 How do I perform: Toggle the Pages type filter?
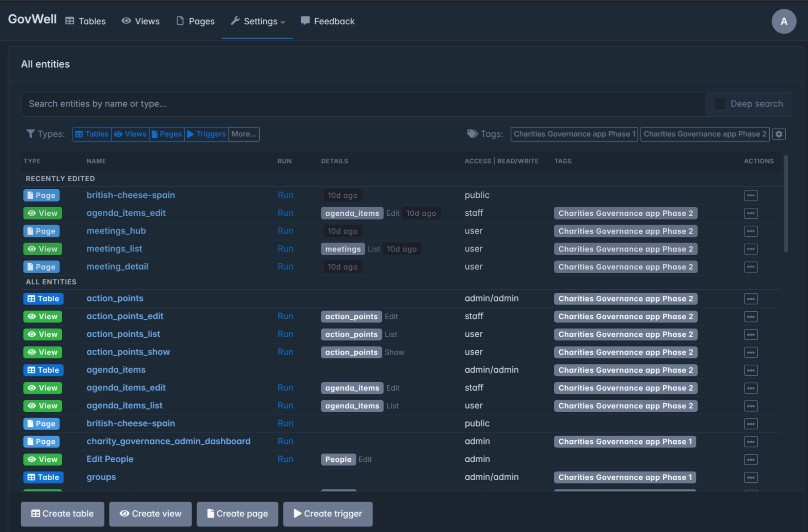click(167, 134)
